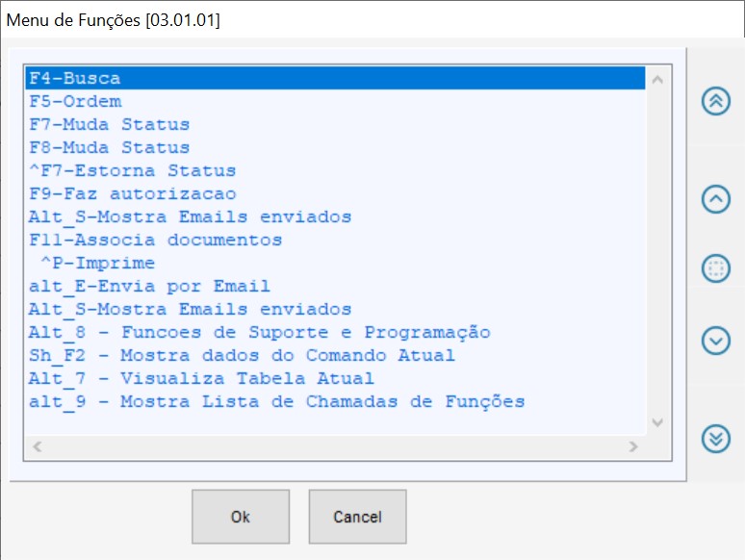Click the double-chevron up jump-to-top icon

coord(715,101)
